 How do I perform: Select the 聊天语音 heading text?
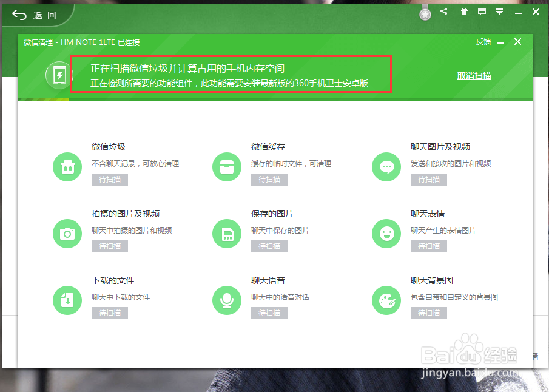(268, 280)
